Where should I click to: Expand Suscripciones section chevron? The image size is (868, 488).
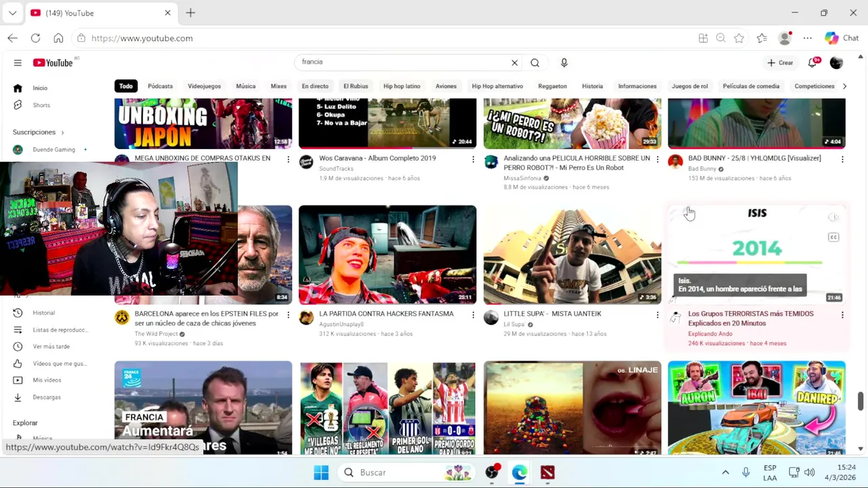[62, 133]
